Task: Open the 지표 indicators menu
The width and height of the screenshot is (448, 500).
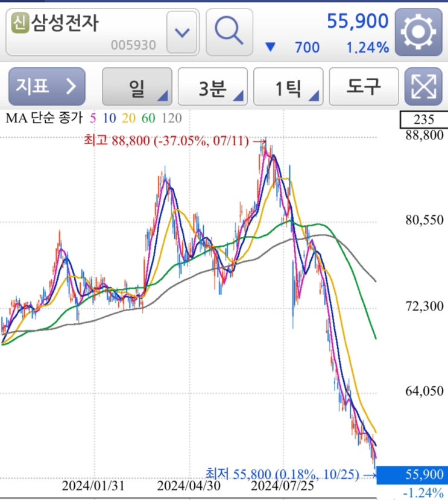Action: [47, 86]
